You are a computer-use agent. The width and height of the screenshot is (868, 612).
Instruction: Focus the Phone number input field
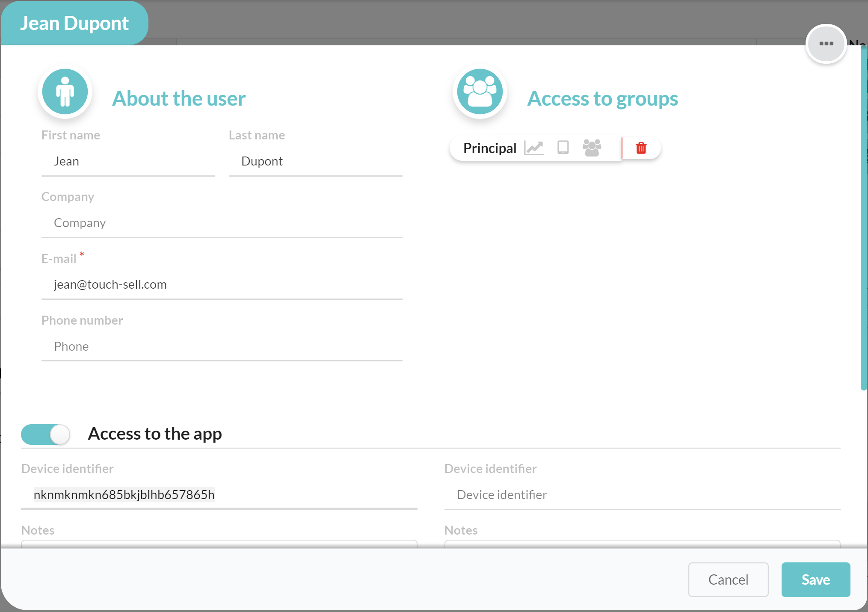point(222,346)
